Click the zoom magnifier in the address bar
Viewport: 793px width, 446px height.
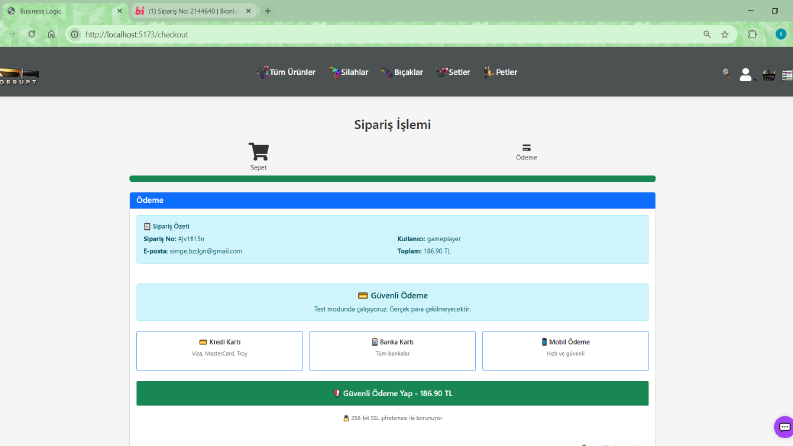point(707,34)
